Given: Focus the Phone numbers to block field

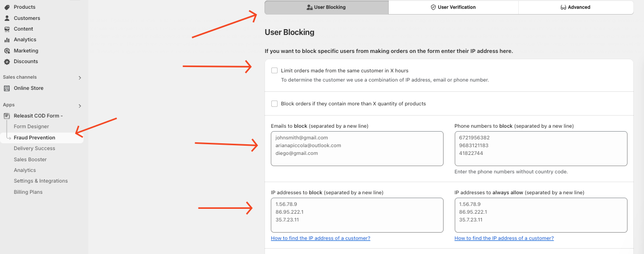Looking at the screenshot, I should coord(541,149).
